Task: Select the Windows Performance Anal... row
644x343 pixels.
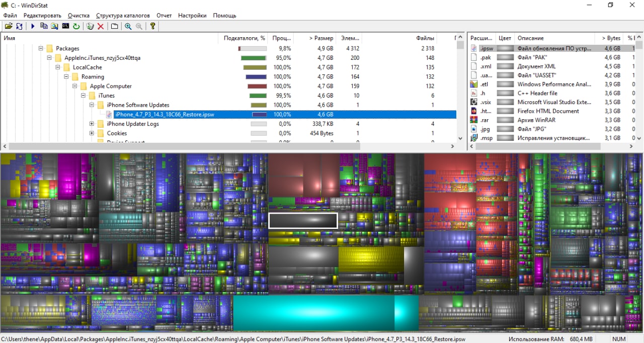Action: tap(552, 84)
